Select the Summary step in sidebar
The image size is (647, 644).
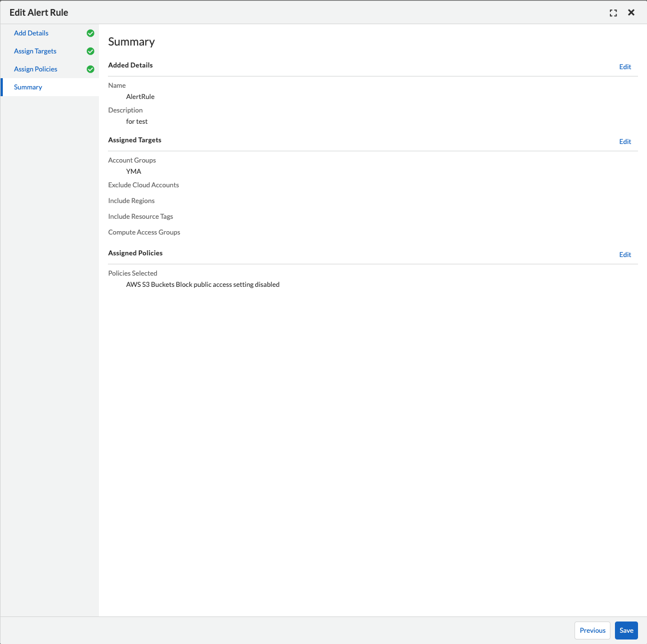[x=28, y=87]
